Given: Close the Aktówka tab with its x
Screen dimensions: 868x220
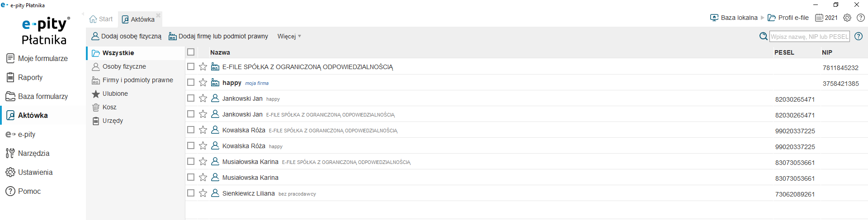Looking at the screenshot, I should 158,15.
